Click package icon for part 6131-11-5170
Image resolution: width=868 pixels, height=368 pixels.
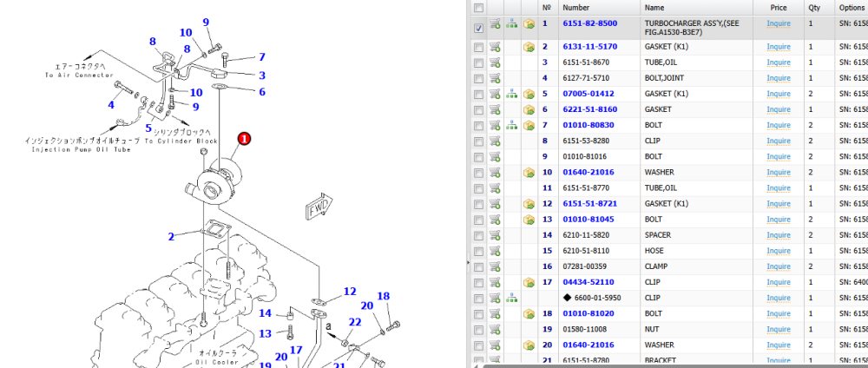point(529,47)
